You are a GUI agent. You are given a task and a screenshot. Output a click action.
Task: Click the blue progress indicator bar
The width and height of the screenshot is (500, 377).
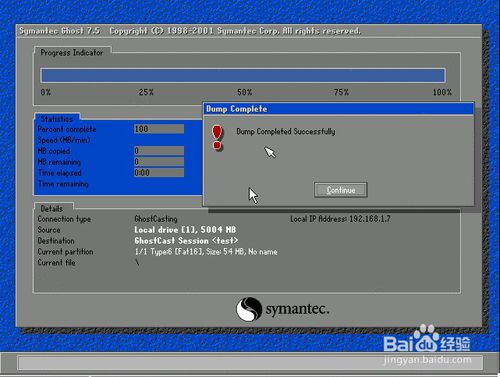243,75
